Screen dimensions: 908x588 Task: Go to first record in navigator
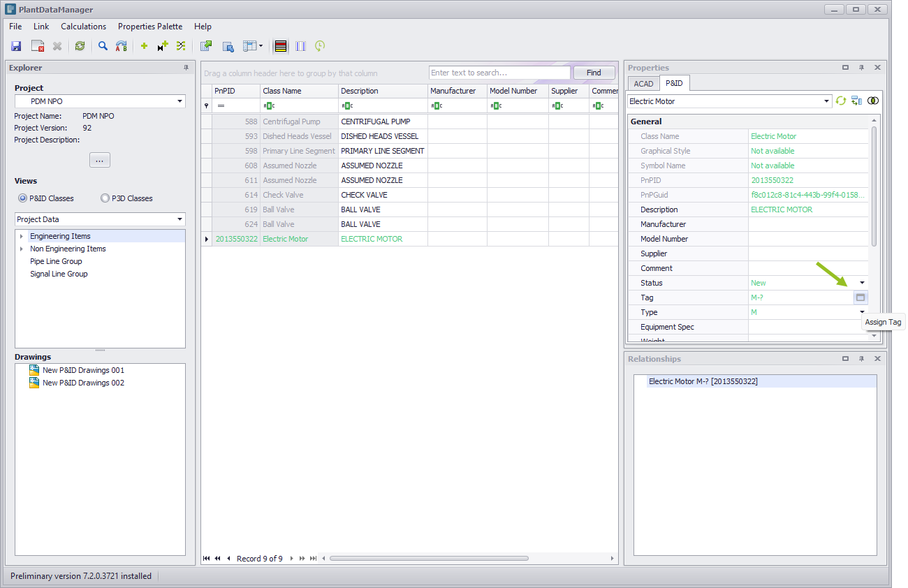pyautogui.click(x=207, y=559)
